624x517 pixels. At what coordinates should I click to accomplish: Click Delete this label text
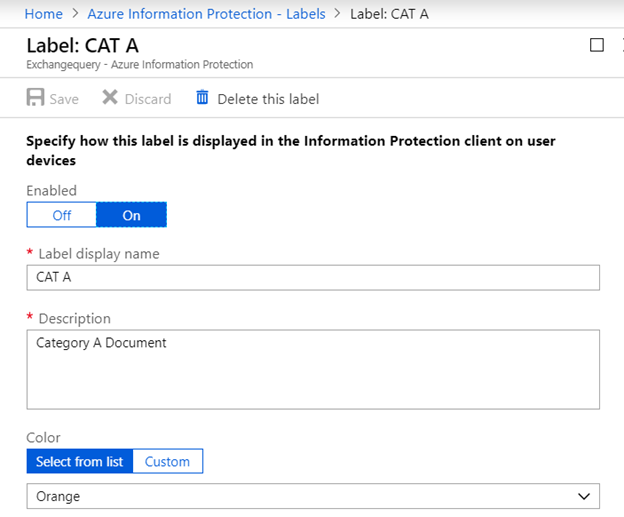[268, 98]
